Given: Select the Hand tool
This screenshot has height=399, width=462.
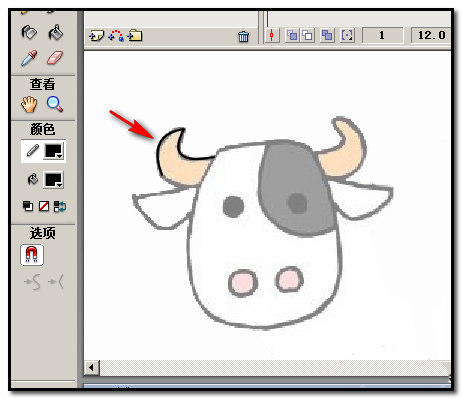Looking at the screenshot, I should click(x=29, y=104).
